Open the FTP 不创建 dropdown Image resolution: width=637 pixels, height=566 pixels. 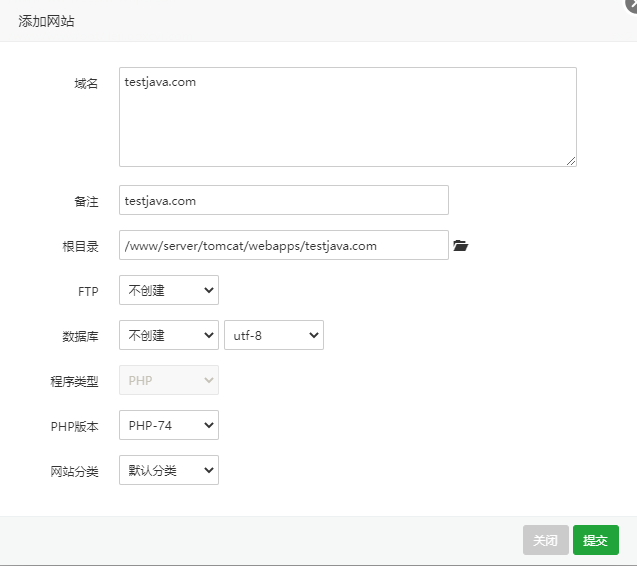pyautogui.click(x=169, y=290)
